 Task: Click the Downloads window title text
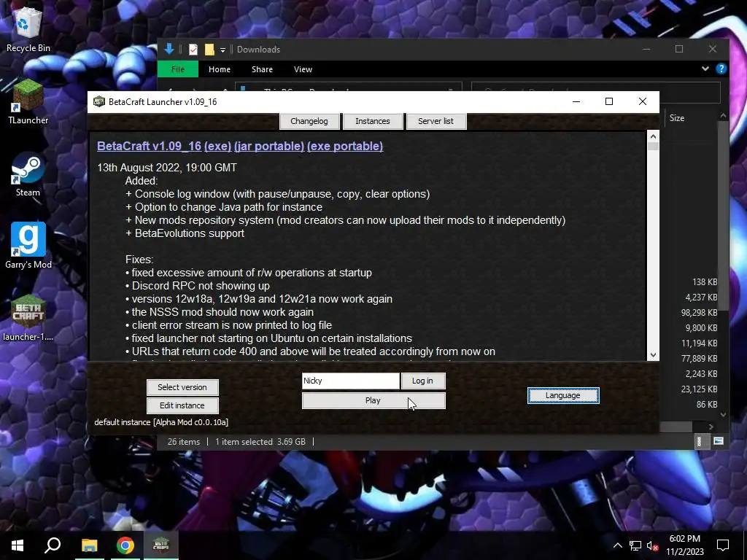coord(258,49)
